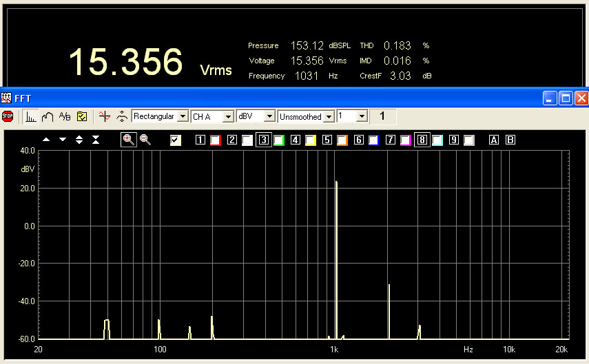
Task: Click the magenta trace 7 swatch
Action: (x=406, y=140)
